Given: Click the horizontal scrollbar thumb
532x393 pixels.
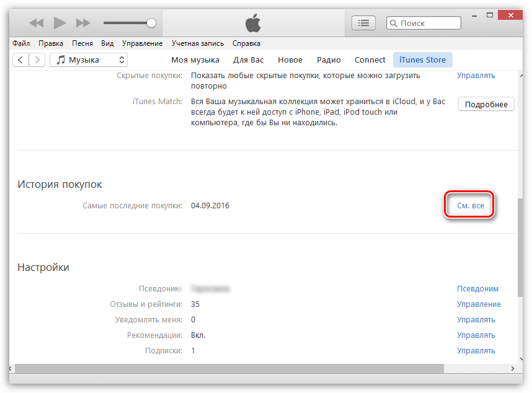Looking at the screenshot, I should pos(229,368).
